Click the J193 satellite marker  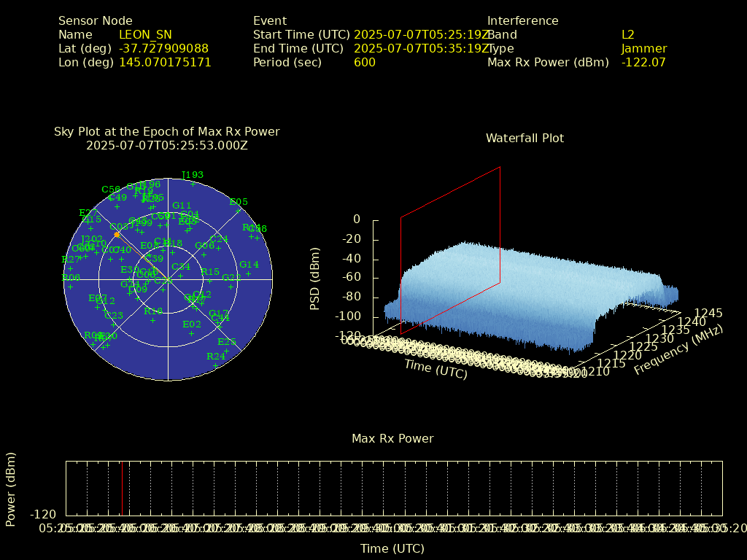[x=193, y=184]
